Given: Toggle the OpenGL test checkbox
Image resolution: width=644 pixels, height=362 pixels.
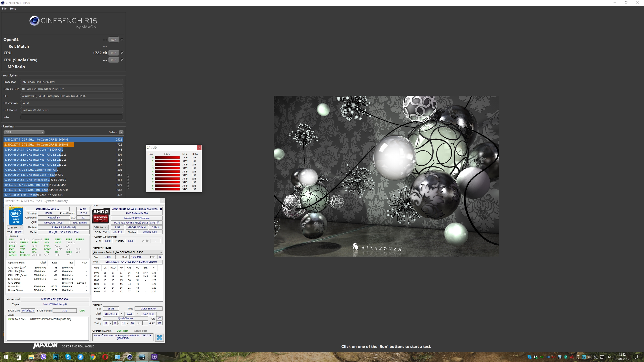Looking at the screenshot, I should [x=122, y=39].
